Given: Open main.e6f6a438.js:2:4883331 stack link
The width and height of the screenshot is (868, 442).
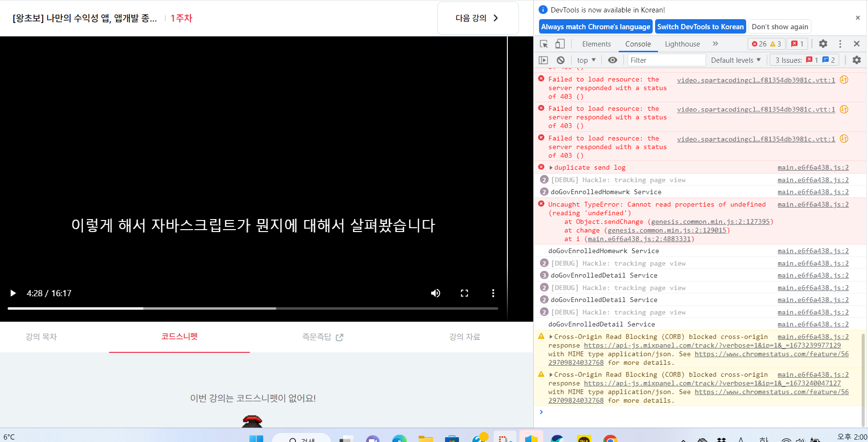Looking at the screenshot, I should 639,239.
